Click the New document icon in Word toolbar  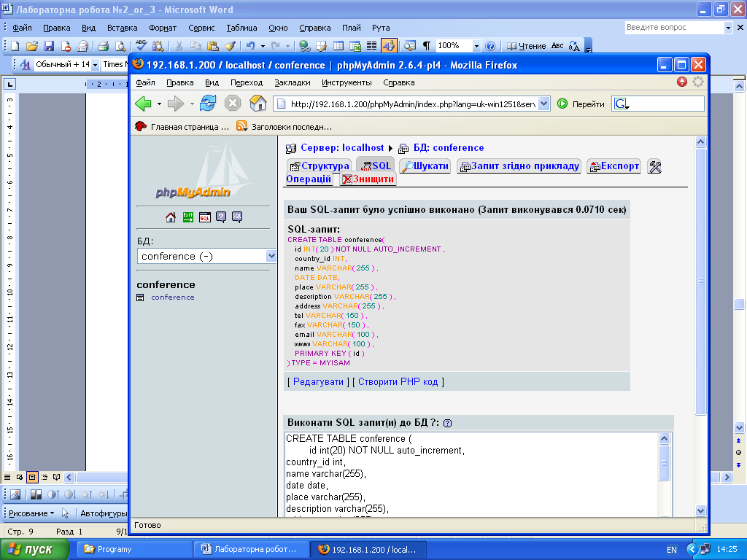(x=15, y=46)
